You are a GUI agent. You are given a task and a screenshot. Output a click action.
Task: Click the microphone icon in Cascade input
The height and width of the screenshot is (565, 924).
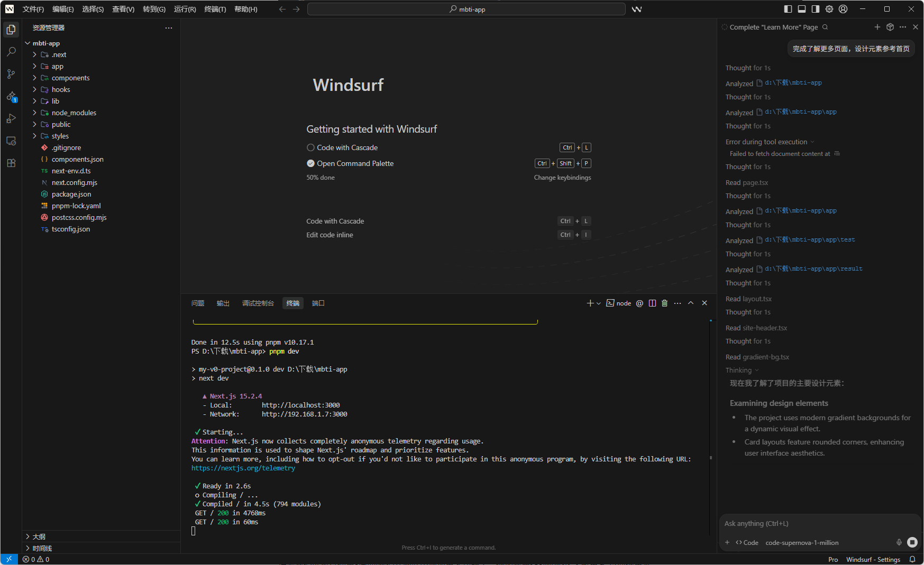point(899,542)
